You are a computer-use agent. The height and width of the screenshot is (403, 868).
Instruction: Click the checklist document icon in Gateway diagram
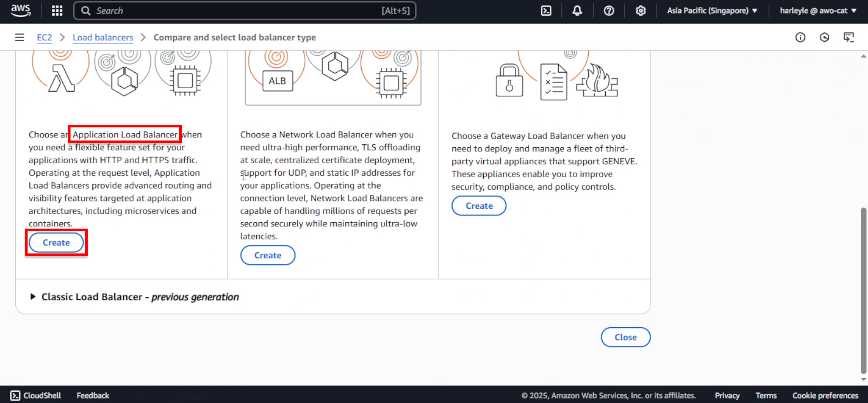tap(554, 82)
